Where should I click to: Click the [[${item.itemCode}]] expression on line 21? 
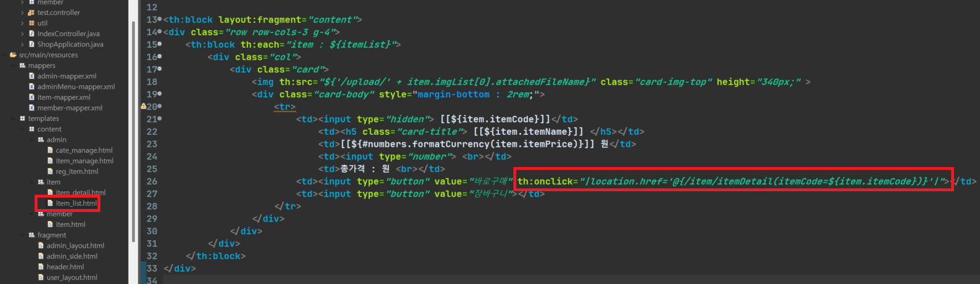pos(495,119)
